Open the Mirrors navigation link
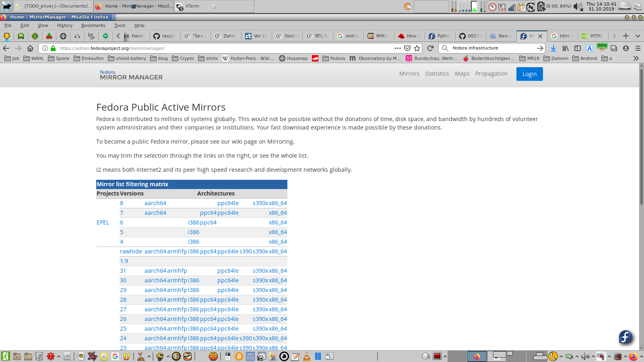 pos(409,74)
